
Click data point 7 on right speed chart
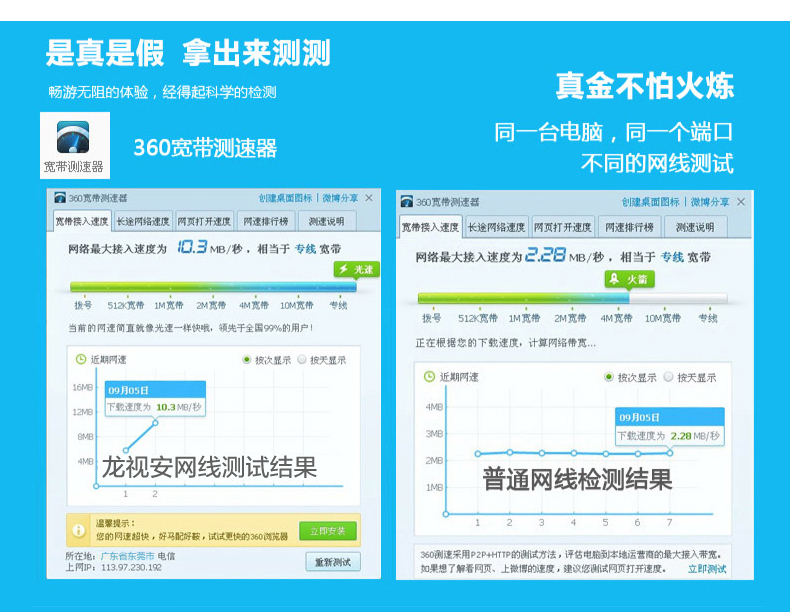pos(670,453)
